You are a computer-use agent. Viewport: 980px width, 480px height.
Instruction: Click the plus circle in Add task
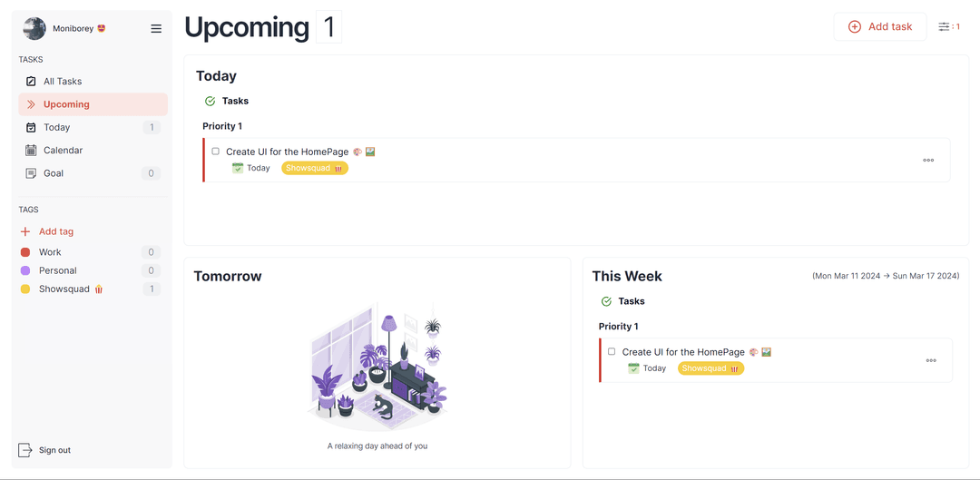point(855,27)
